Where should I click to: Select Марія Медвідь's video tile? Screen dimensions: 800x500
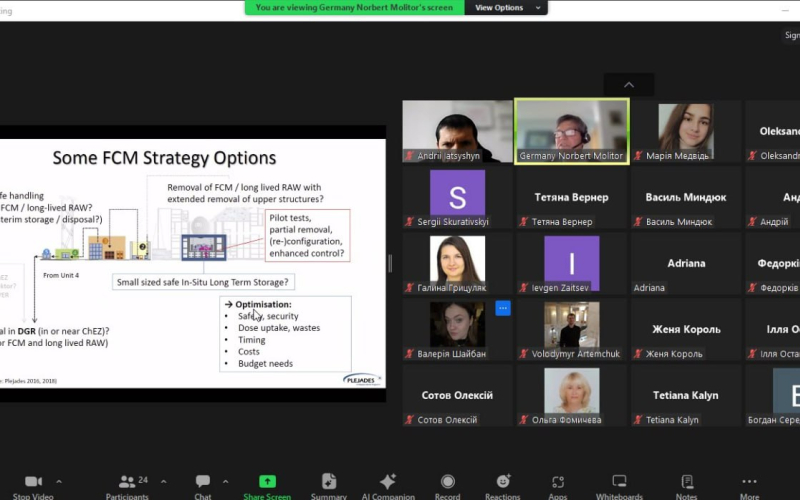tap(686, 131)
